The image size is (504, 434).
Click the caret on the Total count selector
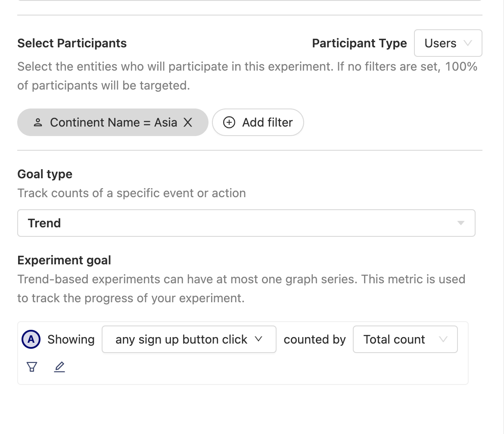pyautogui.click(x=443, y=339)
